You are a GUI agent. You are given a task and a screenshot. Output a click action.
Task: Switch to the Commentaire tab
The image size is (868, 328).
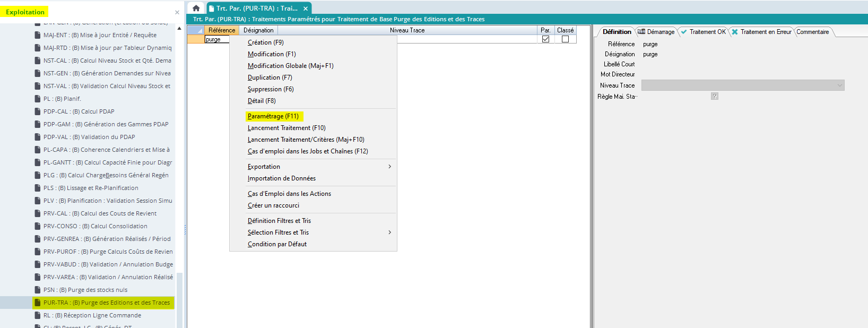[x=812, y=32]
